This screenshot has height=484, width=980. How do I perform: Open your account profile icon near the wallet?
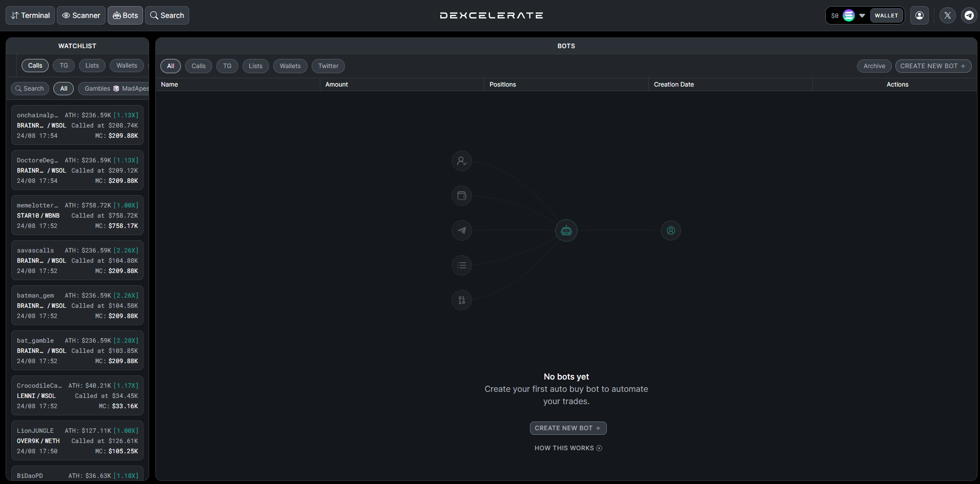click(x=919, y=15)
